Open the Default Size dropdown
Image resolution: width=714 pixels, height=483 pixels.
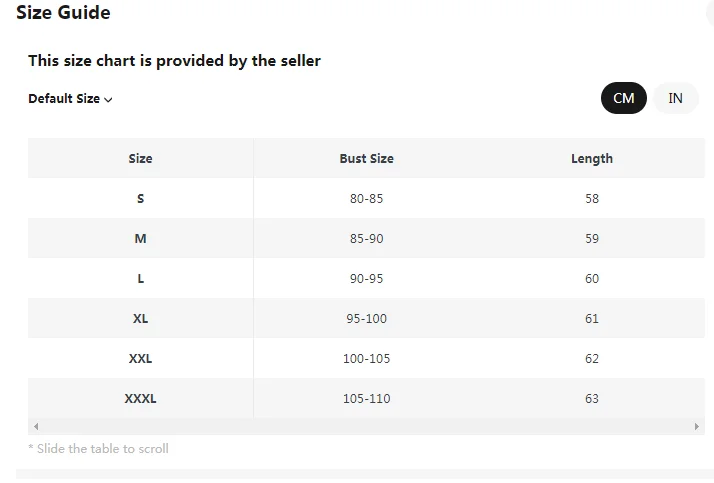pyautogui.click(x=70, y=99)
